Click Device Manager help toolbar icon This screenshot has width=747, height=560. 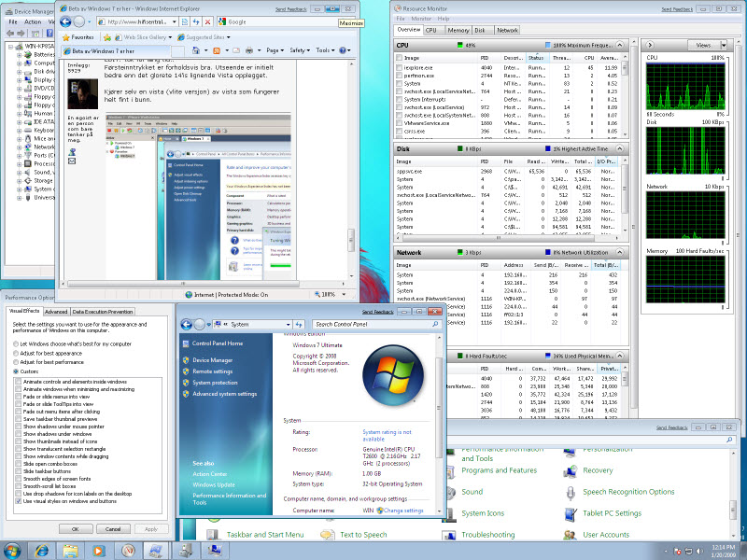pyautogui.click(x=49, y=33)
